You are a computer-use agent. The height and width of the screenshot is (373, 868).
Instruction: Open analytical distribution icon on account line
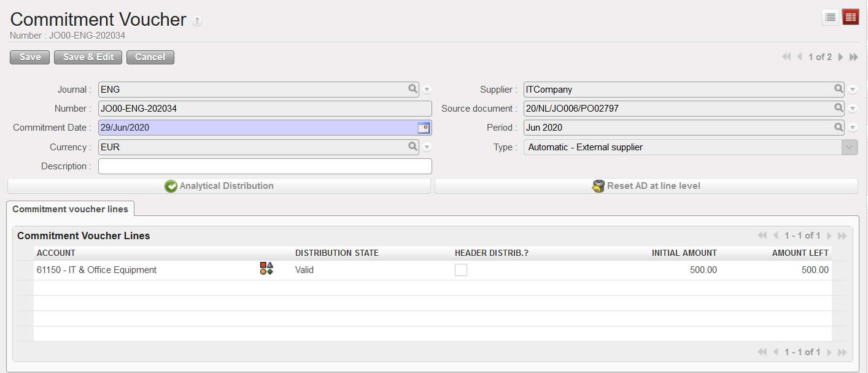[x=266, y=269]
